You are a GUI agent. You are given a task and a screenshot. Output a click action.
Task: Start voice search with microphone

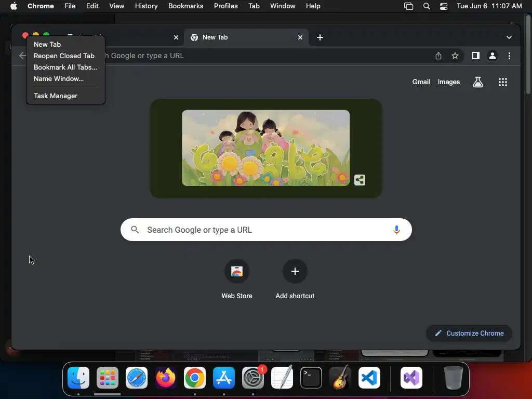(x=396, y=230)
